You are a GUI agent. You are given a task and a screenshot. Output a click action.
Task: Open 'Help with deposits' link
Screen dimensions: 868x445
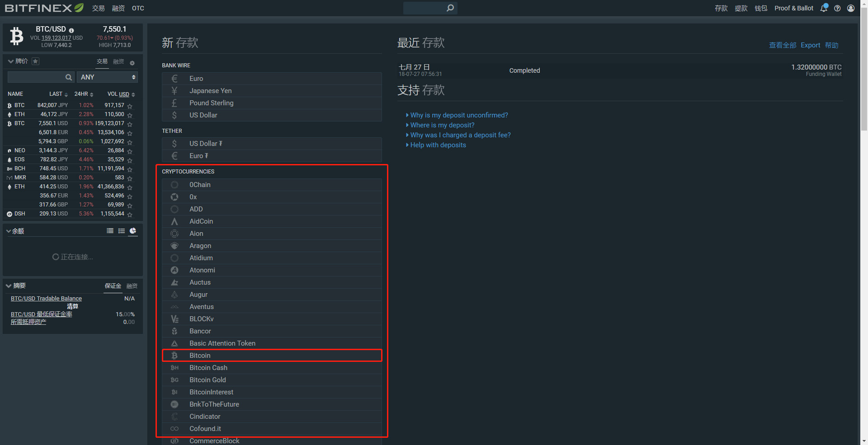(x=438, y=145)
